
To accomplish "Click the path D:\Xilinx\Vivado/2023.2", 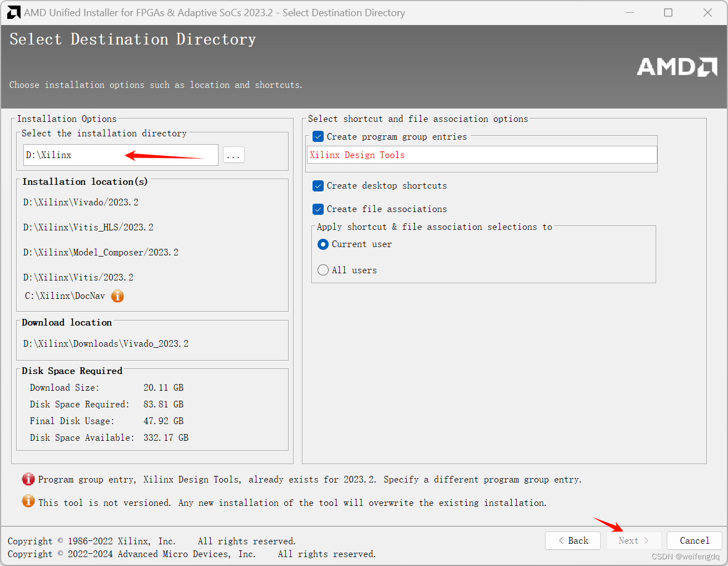I will point(81,202).
